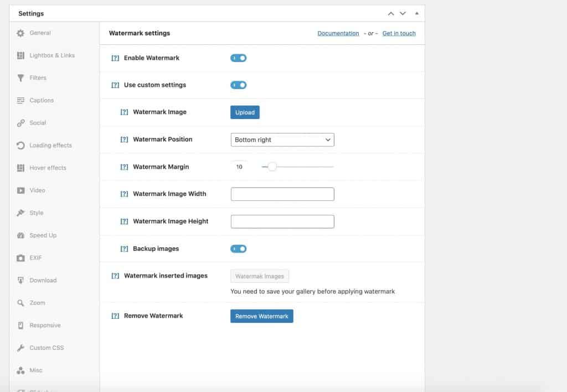Screen dimensions: 567x392
Task: Open the Download settings tab
Action: tap(42, 280)
